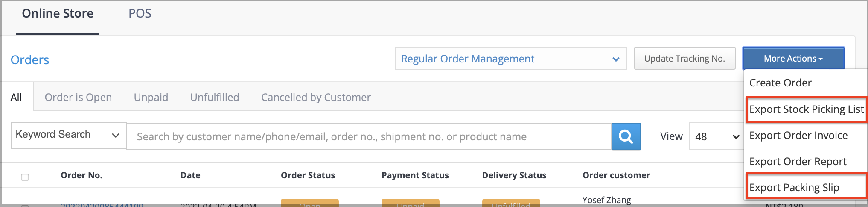The image size is (868, 207).
Task: Select the Order is Open tab
Action: pyautogui.click(x=78, y=98)
